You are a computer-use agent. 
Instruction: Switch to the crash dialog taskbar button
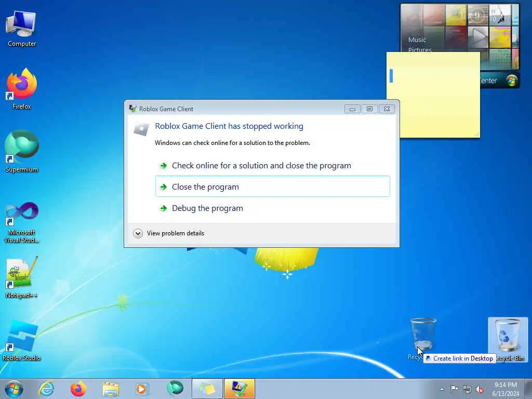(239, 389)
